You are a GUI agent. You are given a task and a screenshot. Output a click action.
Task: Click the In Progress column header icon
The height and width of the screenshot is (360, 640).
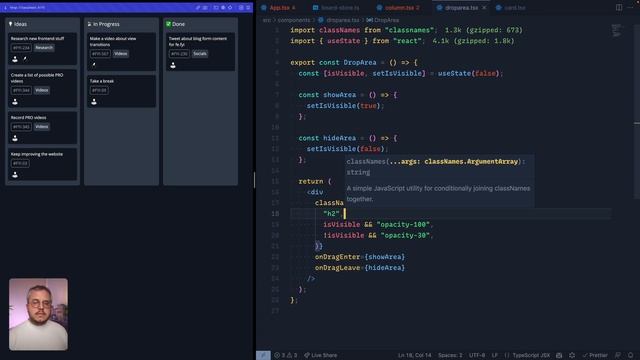click(x=89, y=24)
